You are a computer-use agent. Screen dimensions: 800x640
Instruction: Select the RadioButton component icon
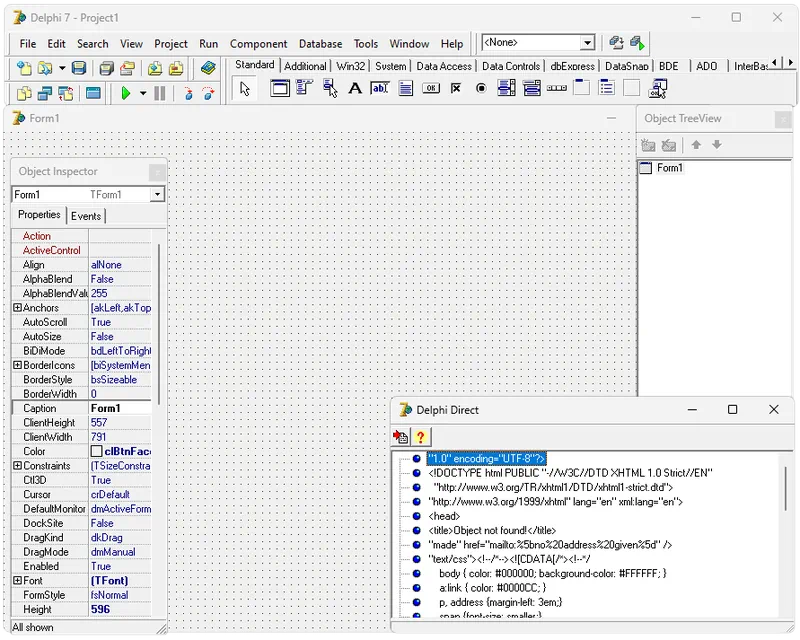coord(481,88)
